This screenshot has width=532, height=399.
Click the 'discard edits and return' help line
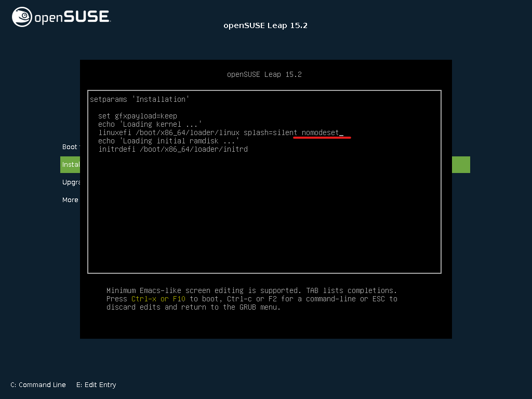(193, 307)
